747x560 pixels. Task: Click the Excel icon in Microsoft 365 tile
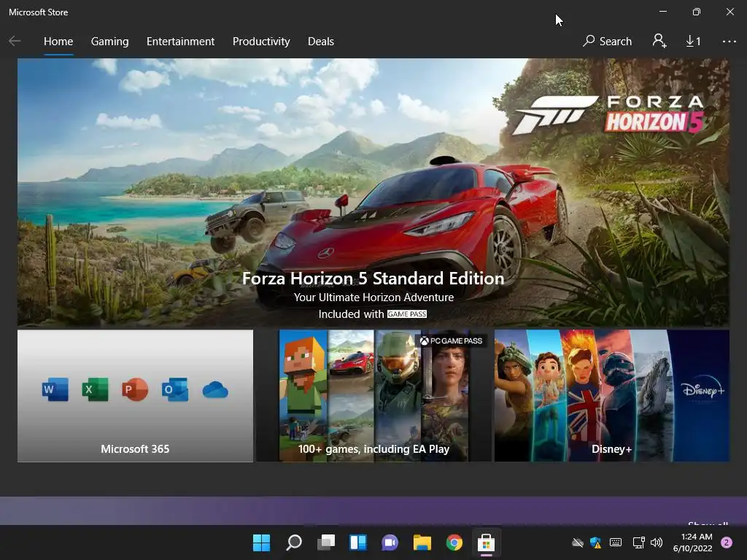pyautogui.click(x=96, y=389)
